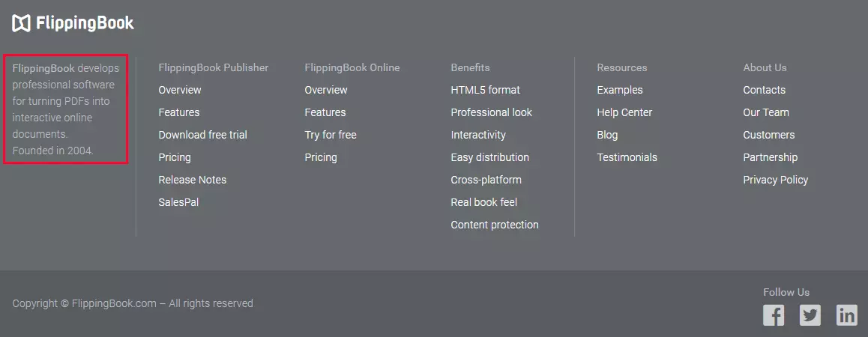Open the Blog link
The height and width of the screenshot is (337, 868).
coord(607,135)
